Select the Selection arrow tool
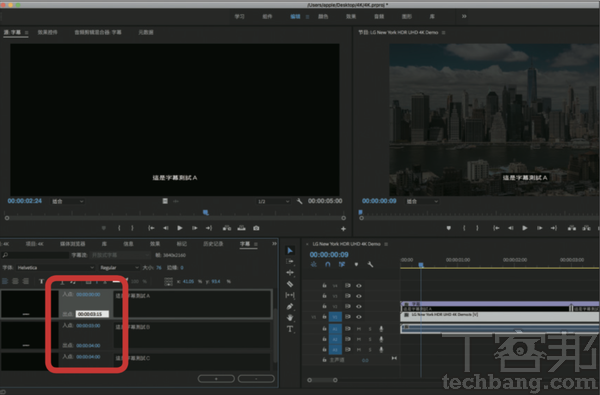 coord(290,250)
